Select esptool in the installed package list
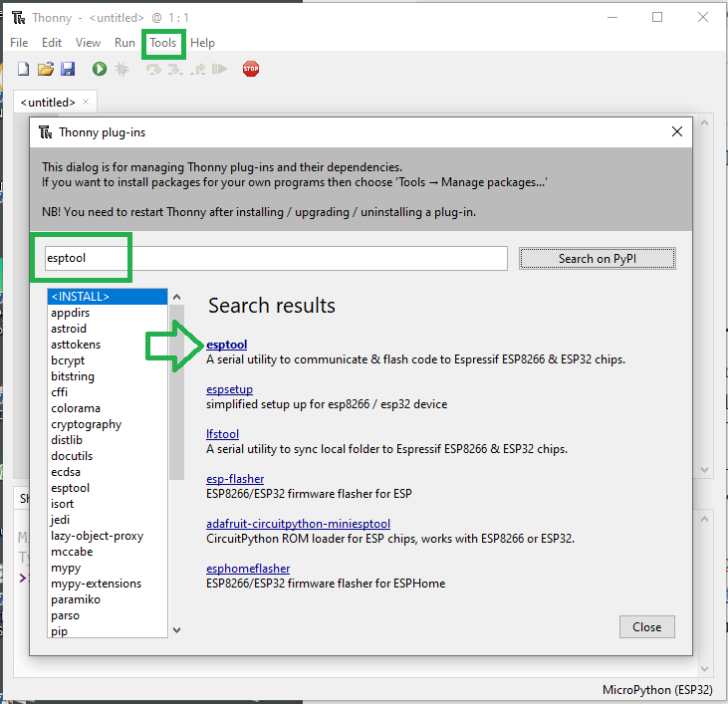The image size is (728, 704). tap(108, 488)
